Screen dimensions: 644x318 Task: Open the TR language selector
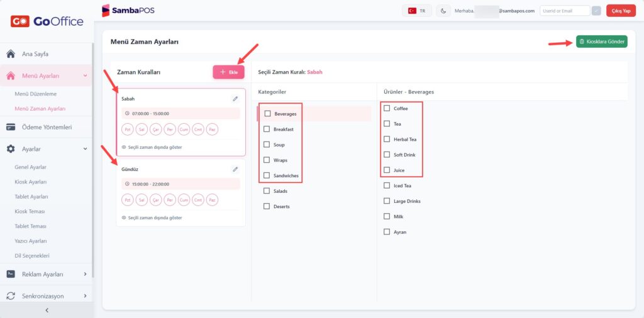(417, 11)
